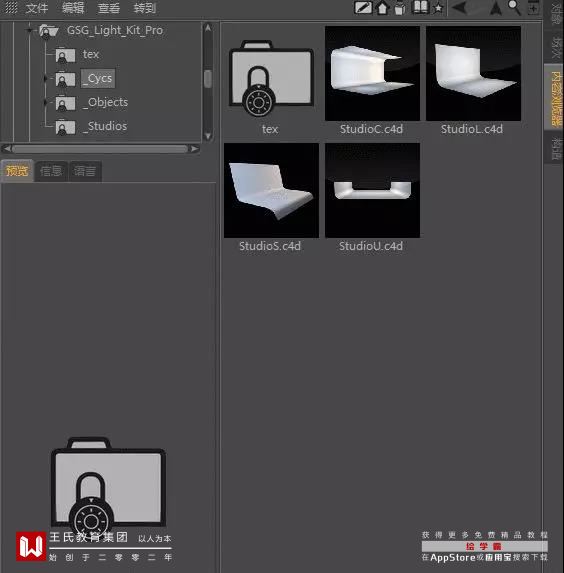The height and width of the screenshot is (573, 564).
Task: Select the locked tex folder thumbnail
Action: coord(271,78)
